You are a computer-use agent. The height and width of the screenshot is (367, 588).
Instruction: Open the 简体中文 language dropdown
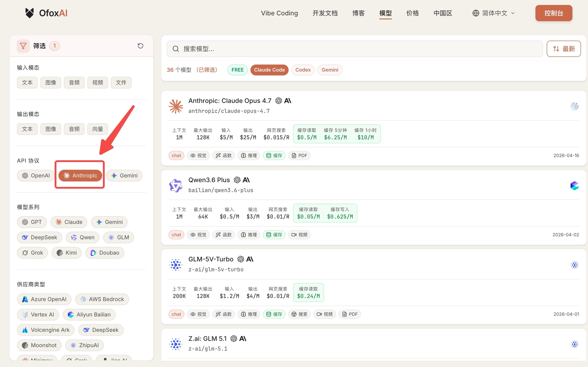pyautogui.click(x=493, y=13)
